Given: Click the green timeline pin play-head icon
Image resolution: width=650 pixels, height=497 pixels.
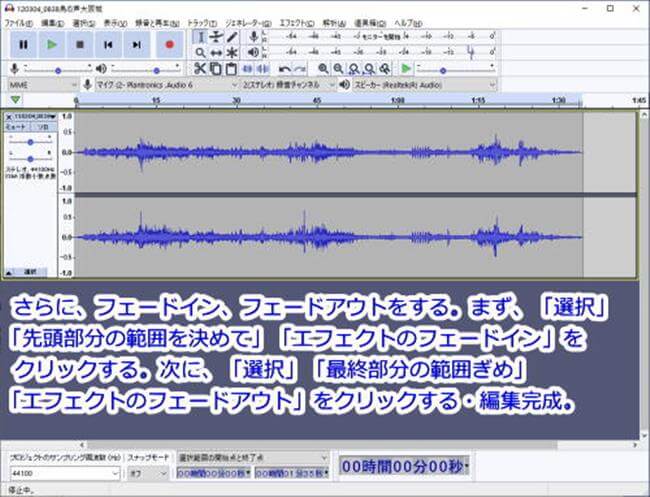Looking at the screenshot, I should point(15,99).
